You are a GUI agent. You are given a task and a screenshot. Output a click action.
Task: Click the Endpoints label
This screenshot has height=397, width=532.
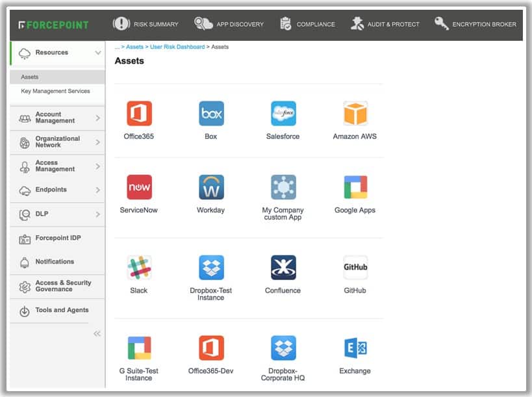click(x=51, y=189)
